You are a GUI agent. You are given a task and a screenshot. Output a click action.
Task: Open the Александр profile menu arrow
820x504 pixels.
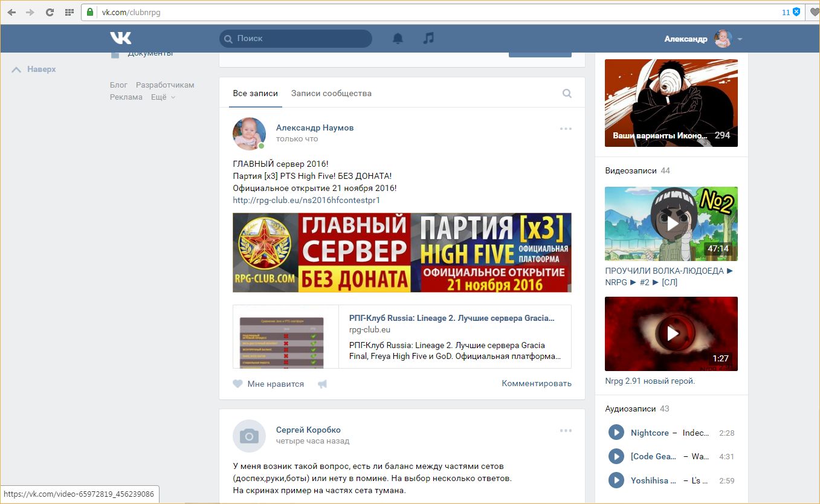click(x=740, y=39)
